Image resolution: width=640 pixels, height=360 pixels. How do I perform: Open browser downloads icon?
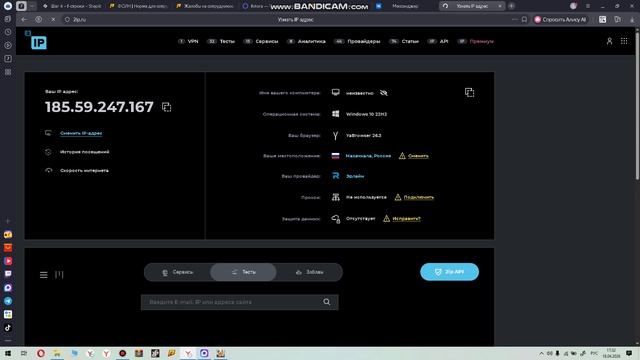(632, 19)
